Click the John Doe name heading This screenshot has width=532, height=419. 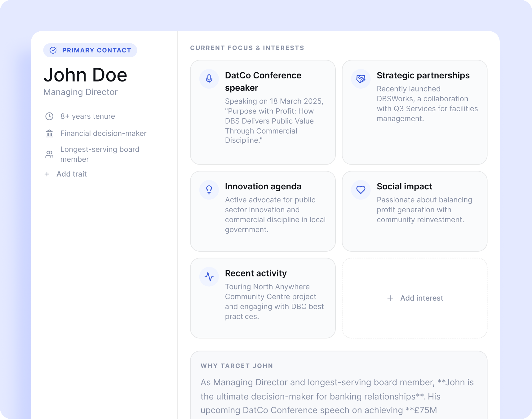tap(85, 75)
